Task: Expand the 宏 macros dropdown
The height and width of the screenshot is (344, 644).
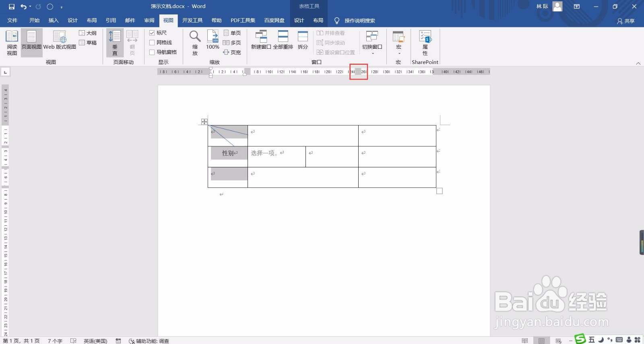Action: (399, 54)
